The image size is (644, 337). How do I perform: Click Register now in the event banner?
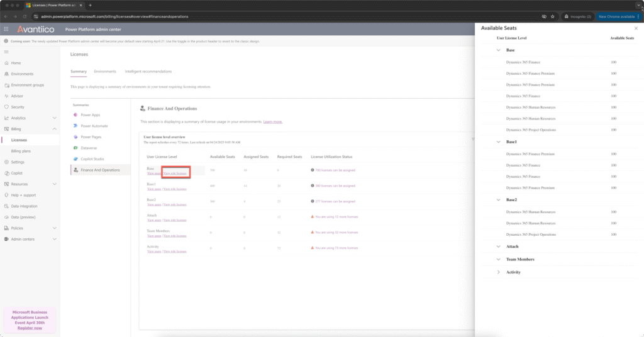[30, 328]
